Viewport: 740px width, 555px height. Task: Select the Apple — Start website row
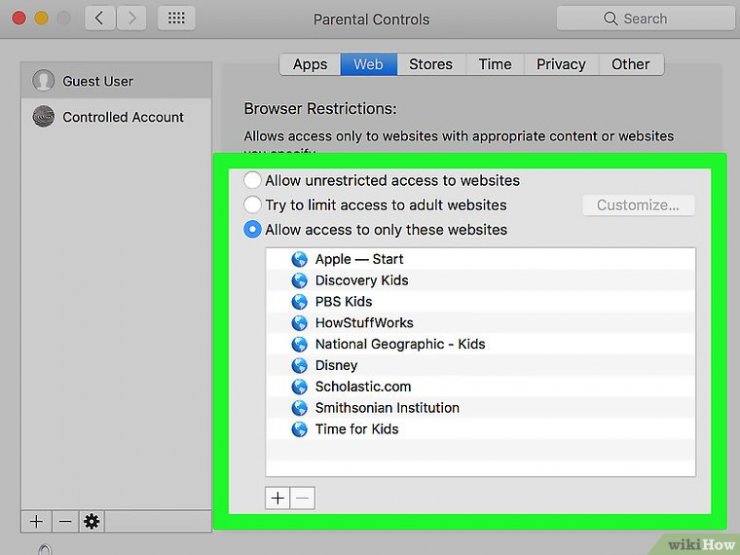pyautogui.click(x=480, y=259)
